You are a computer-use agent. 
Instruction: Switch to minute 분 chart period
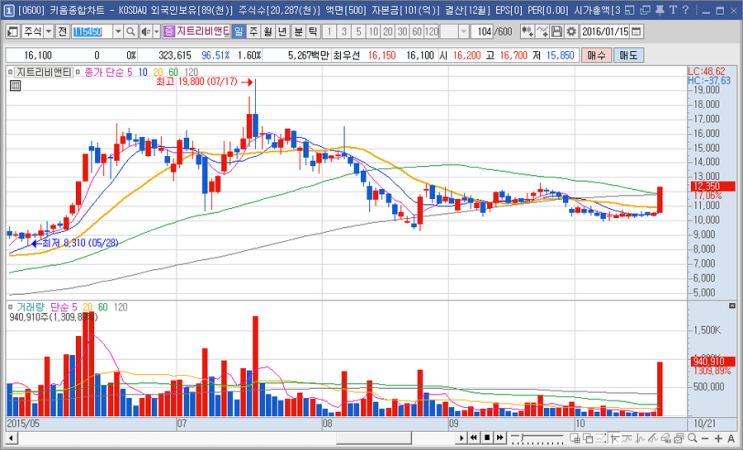coord(298,32)
